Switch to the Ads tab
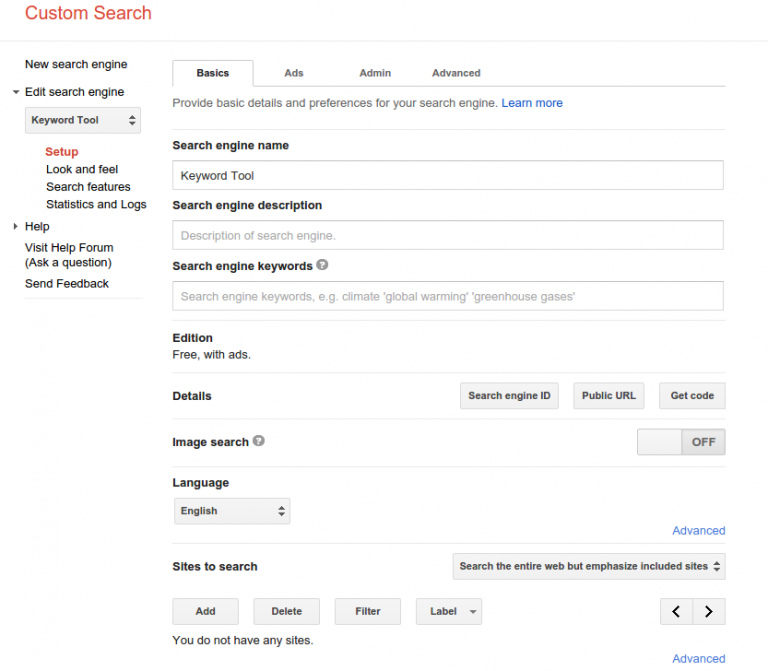 [x=294, y=73]
